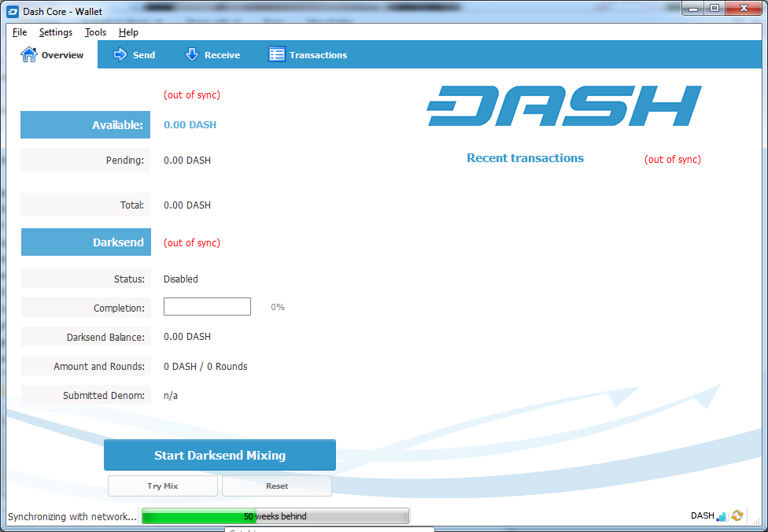Click the Darksend status Disabled text

tap(181, 279)
